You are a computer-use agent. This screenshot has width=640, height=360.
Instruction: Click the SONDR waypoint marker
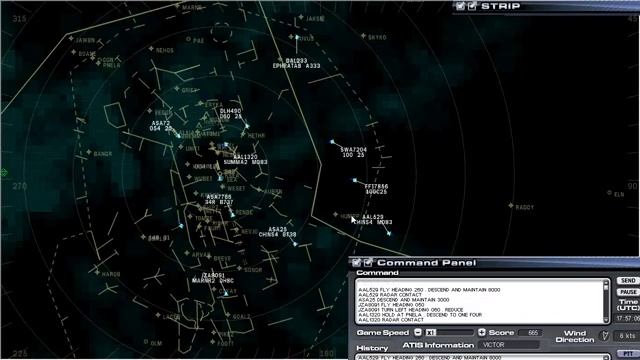coord(239,268)
